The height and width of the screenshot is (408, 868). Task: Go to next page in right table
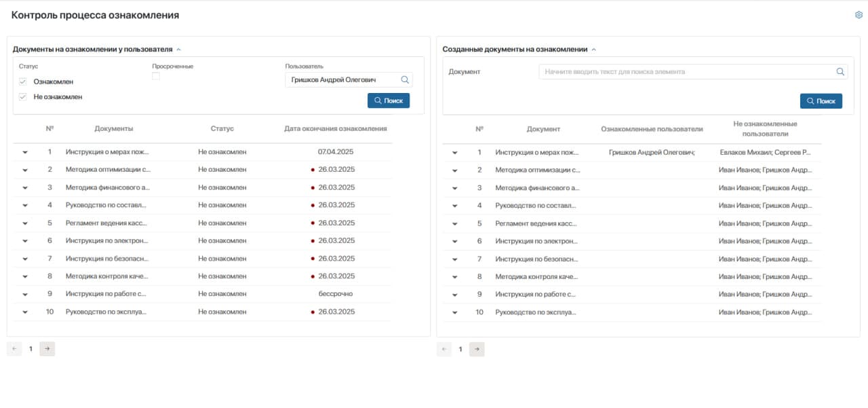[477, 349]
